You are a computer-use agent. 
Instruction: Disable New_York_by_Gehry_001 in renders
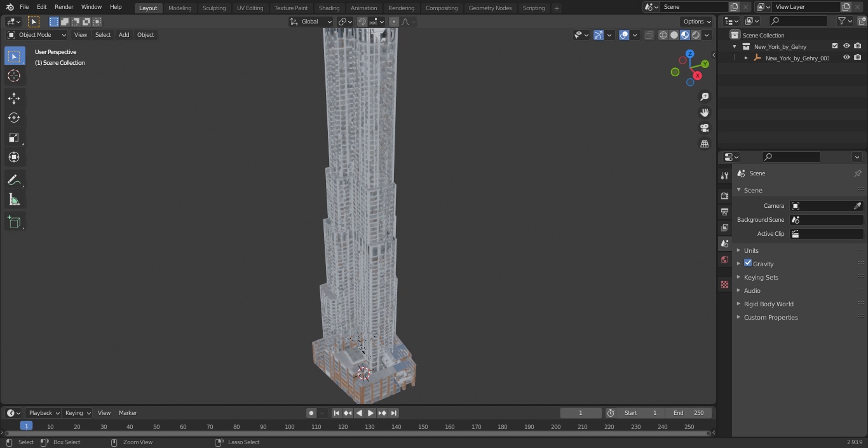tap(858, 57)
